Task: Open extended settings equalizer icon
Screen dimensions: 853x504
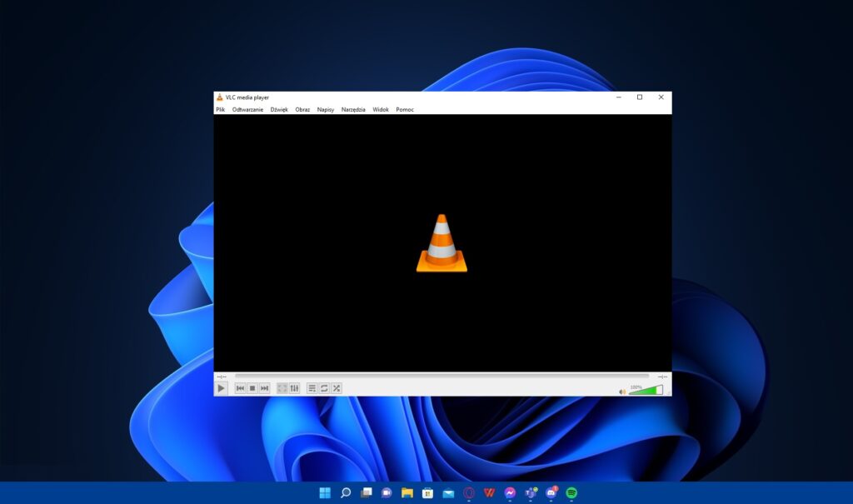Action: [294, 388]
